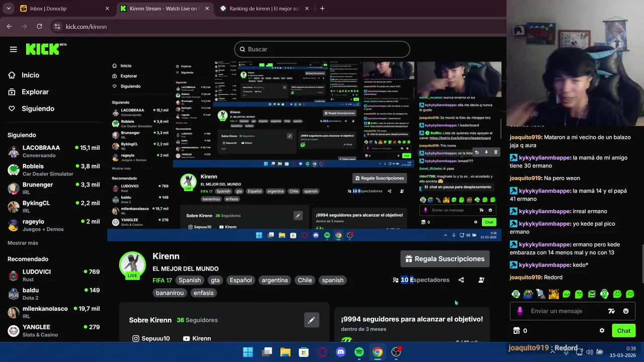Screen dimensions: 644x362
Task: Open the 7TV emote menu icon
Action: pos(611,311)
